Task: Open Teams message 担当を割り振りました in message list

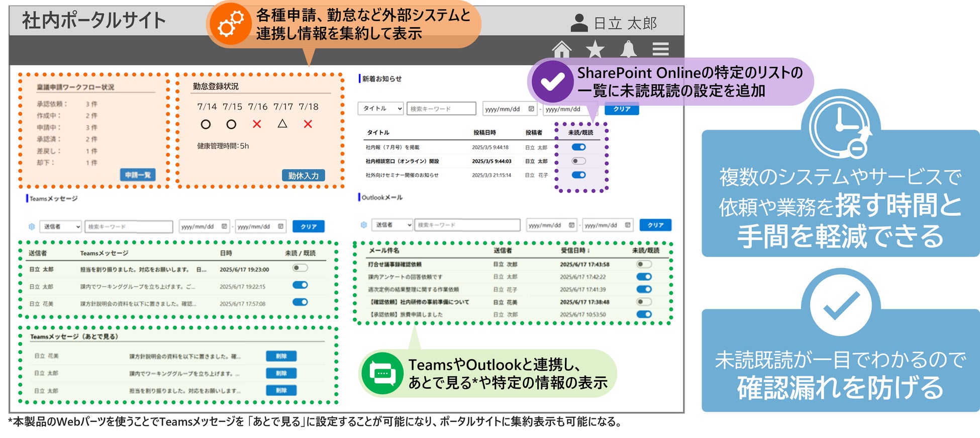Action: pyautogui.click(x=143, y=270)
